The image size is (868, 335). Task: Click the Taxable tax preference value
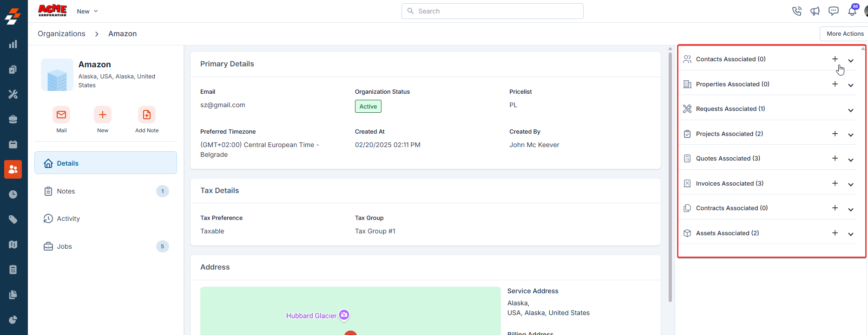[x=212, y=232]
